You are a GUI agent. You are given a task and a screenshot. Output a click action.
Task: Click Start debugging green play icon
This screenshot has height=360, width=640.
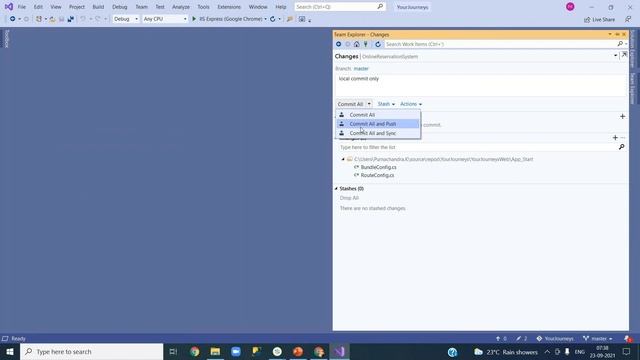click(x=194, y=19)
